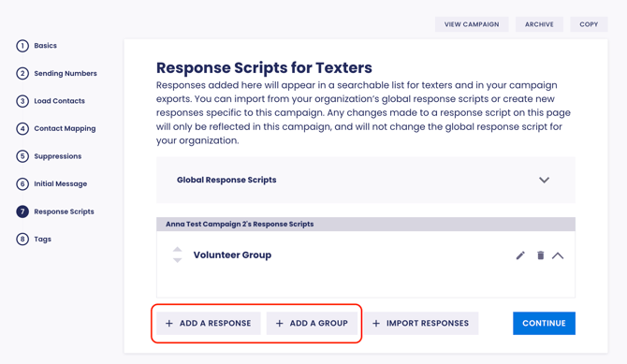Collapse the Volunteer Group section chevron
The height and width of the screenshot is (364, 627).
[558, 255]
